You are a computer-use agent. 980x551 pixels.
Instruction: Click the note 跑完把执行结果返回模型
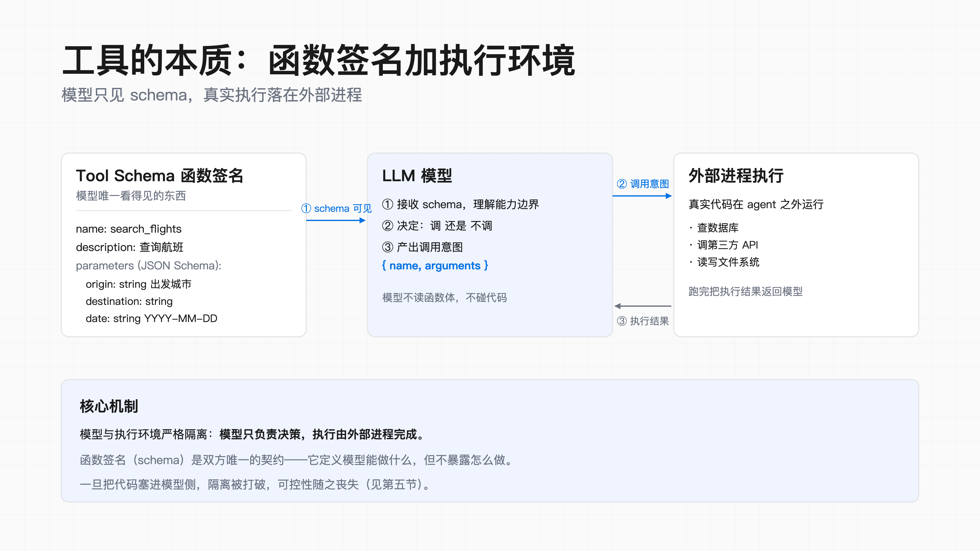[745, 291]
